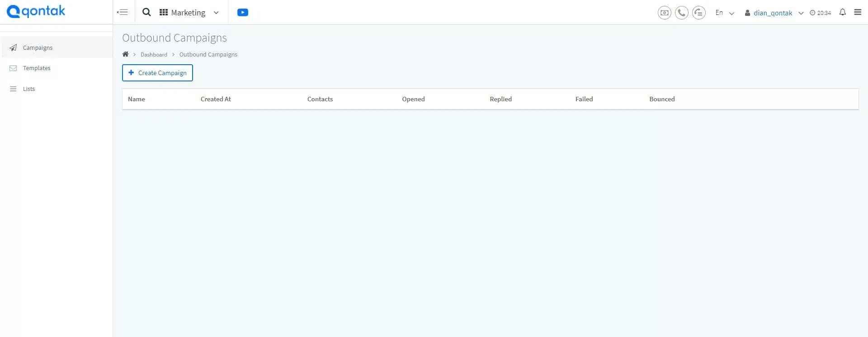Click the blue video play icon
868x337 pixels.
(243, 12)
